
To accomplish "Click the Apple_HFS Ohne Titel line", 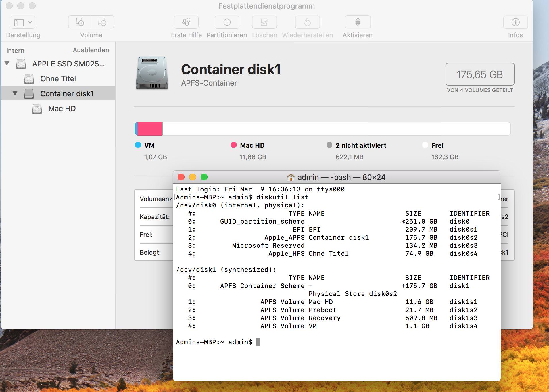I will (x=333, y=253).
